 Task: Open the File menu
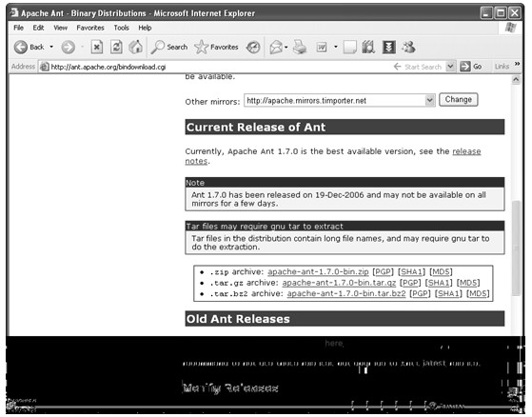pos(18,28)
